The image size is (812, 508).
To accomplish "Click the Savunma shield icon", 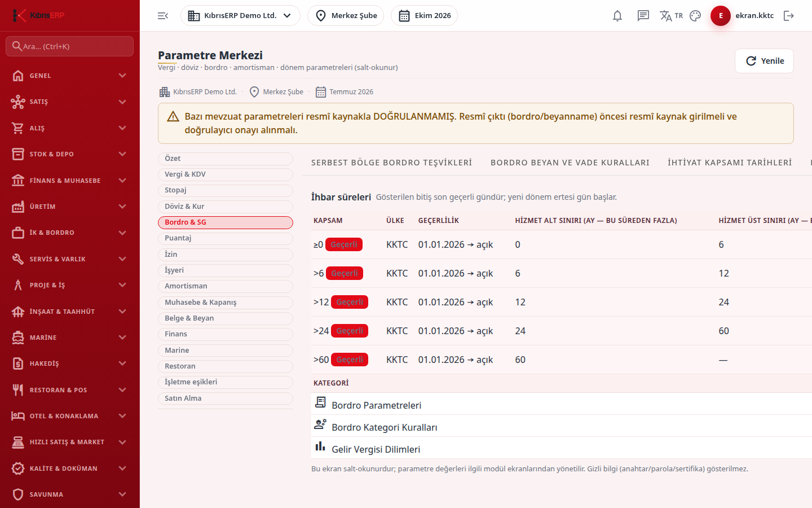I will 18,494.
